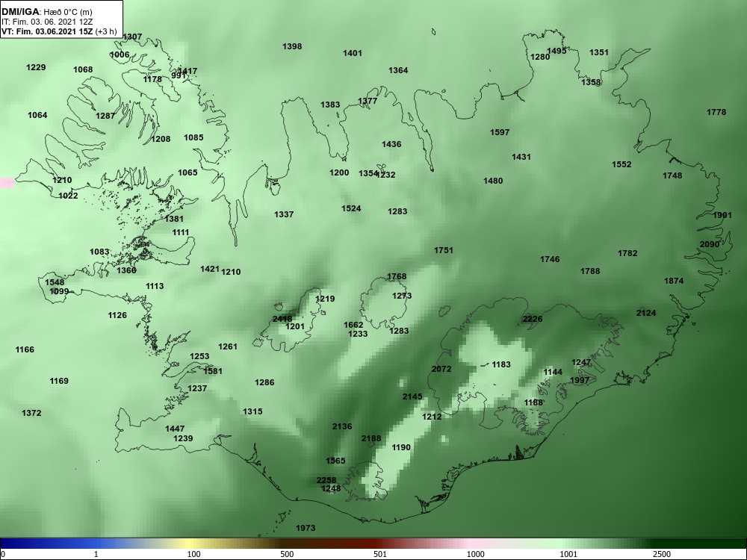
Task: Click the map value 1166
Action: pyautogui.click(x=25, y=350)
